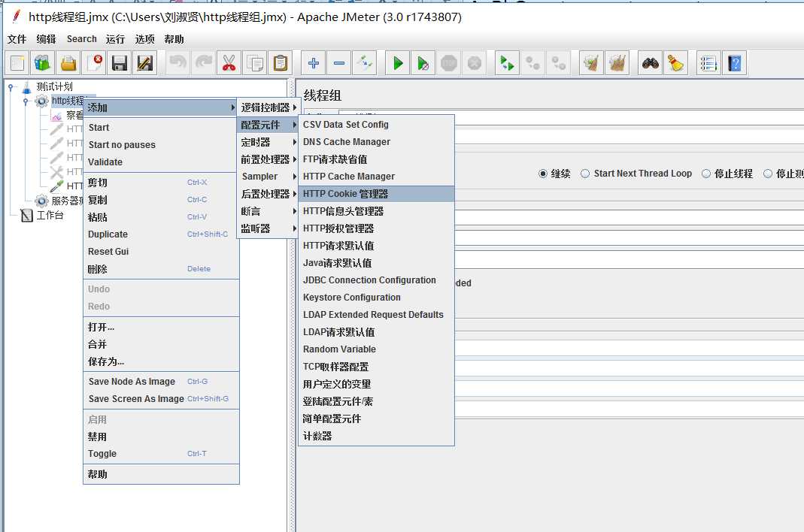Click the Help question mark icon

pyautogui.click(x=734, y=64)
